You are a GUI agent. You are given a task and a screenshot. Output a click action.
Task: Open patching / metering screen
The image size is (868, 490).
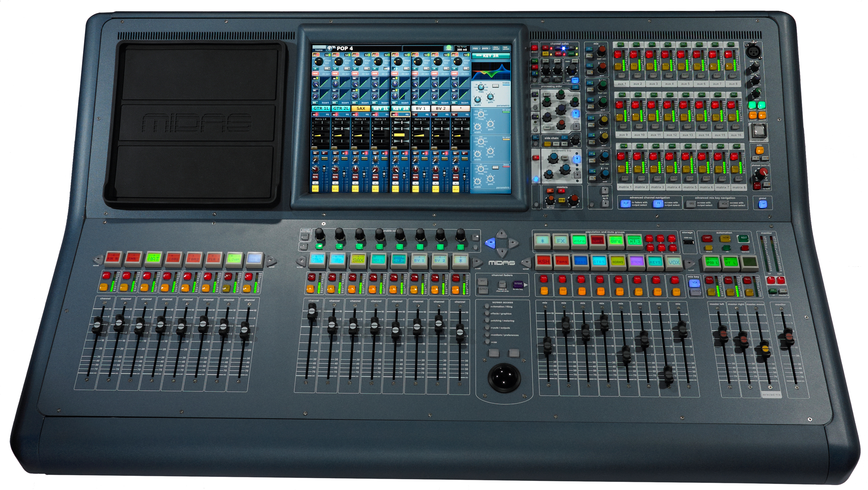click(487, 320)
